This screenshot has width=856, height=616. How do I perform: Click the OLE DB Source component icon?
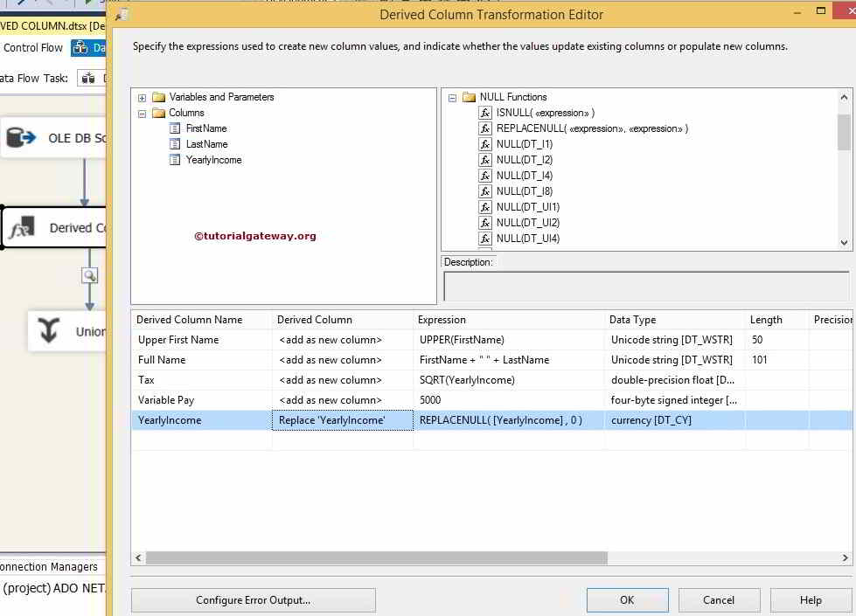pyautogui.click(x=21, y=138)
